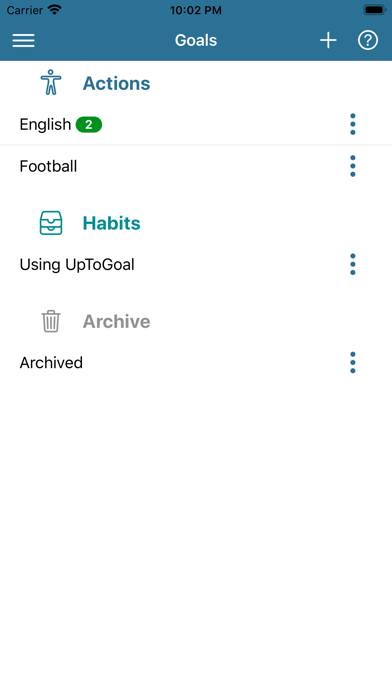This screenshot has width=392, height=696.
Task: Tap the Actions section header
Action: click(x=116, y=83)
